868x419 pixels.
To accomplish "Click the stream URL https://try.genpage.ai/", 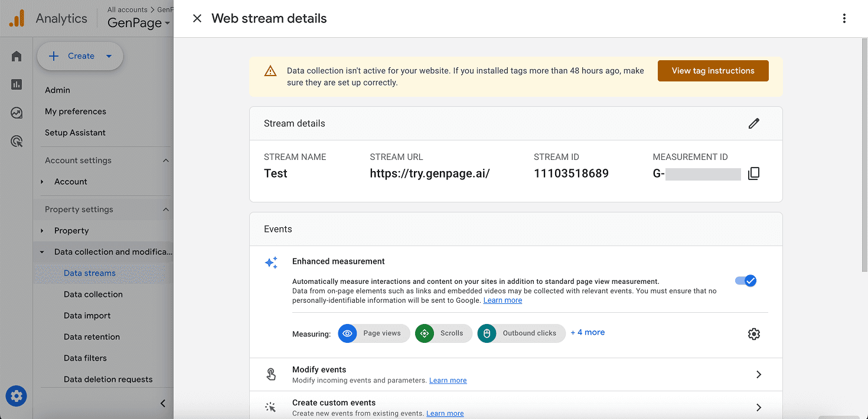I will coord(430,174).
